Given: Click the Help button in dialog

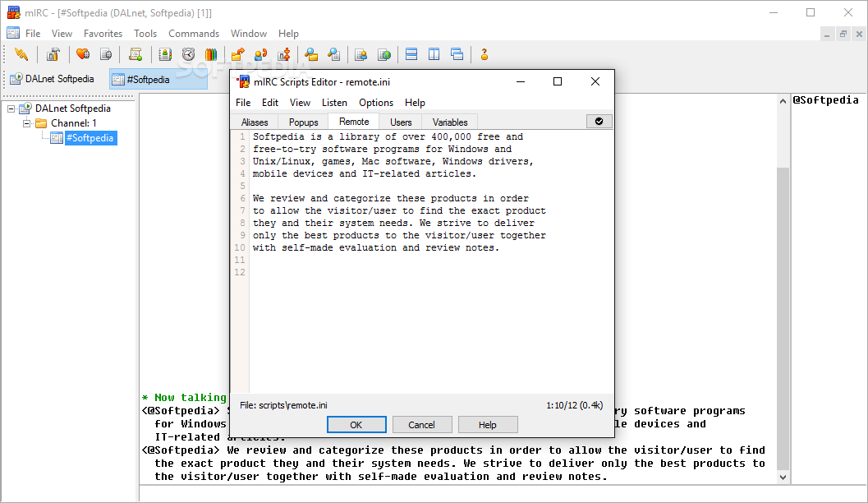Looking at the screenshot, I should coord(488,425).
